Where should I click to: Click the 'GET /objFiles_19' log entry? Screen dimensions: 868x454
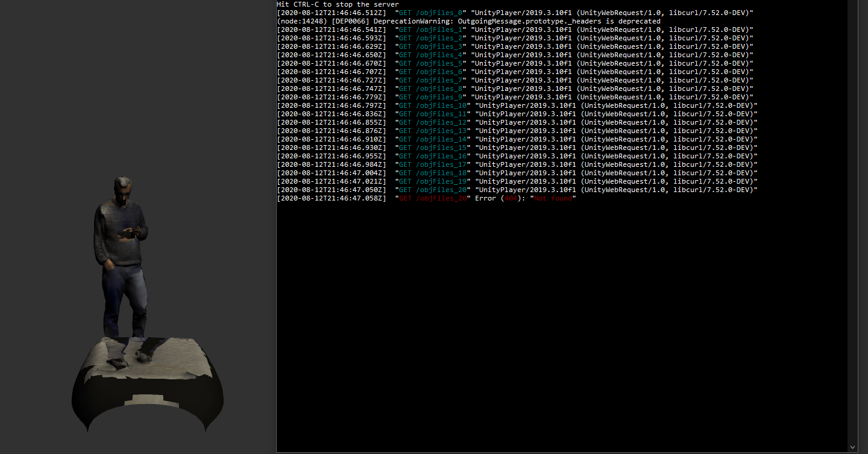point(433,181)
